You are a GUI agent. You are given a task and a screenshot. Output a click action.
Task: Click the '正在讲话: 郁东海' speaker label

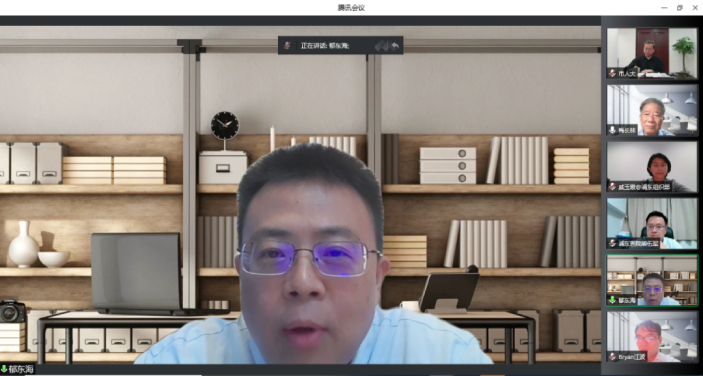[x=325, y=46]
